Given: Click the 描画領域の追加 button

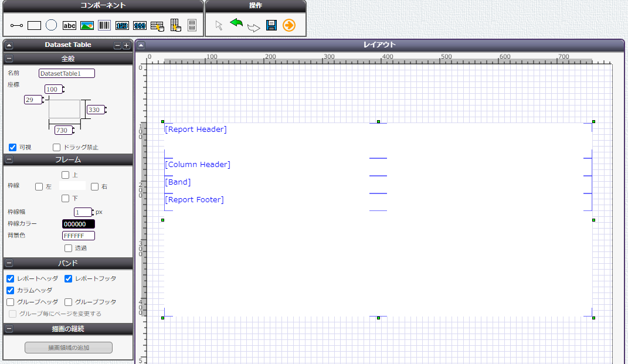Looking at the screenshot, I should (68, 348).
